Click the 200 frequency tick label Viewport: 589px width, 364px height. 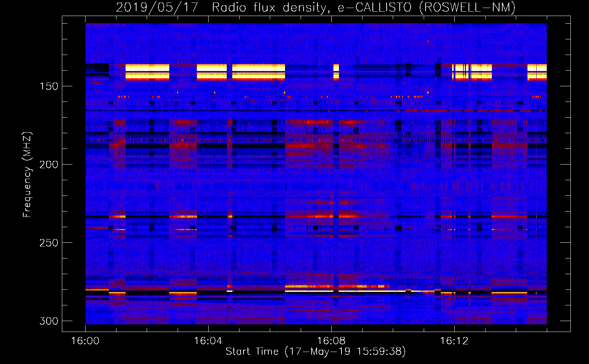point(49,165)
